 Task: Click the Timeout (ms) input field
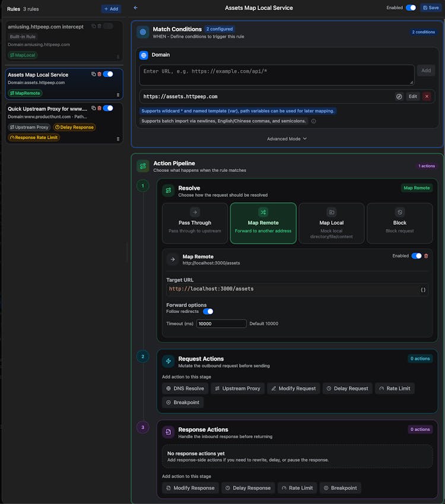[221, 324]
